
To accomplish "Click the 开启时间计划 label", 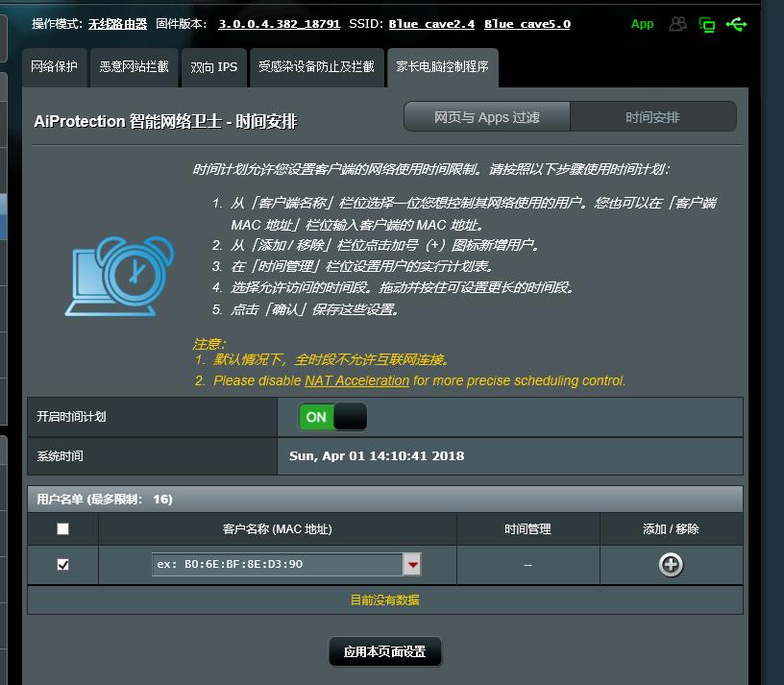I will [x=71, y=417].
